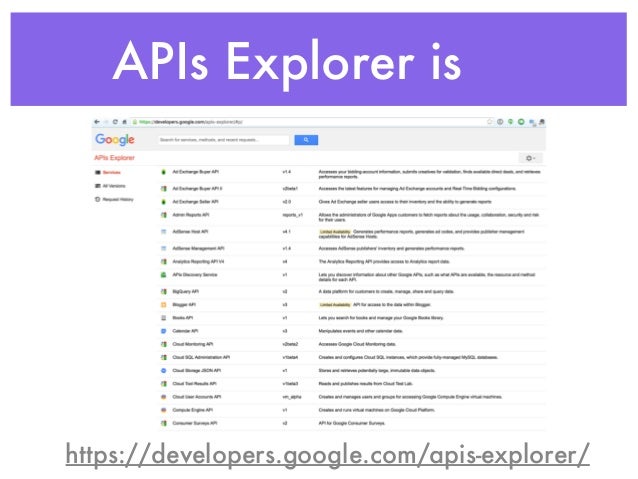This screenshot has height=479, width=638.
Task: Select All Versions in the sidebar
Action: point(114,186)
